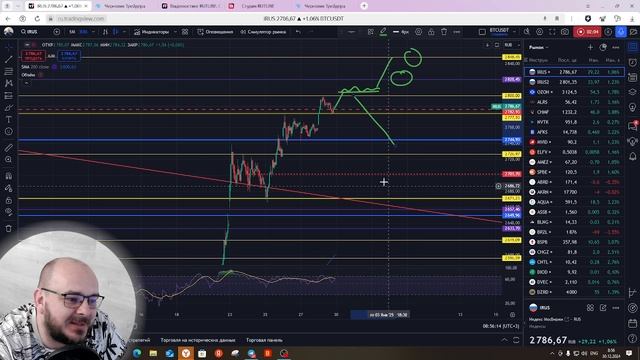Open the chart patterns tool group

9,83
